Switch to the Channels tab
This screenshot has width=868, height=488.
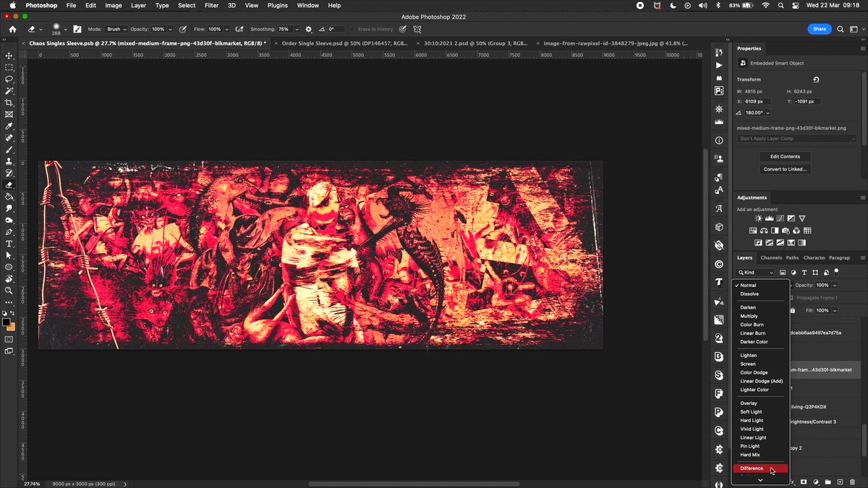coord(771,257)
